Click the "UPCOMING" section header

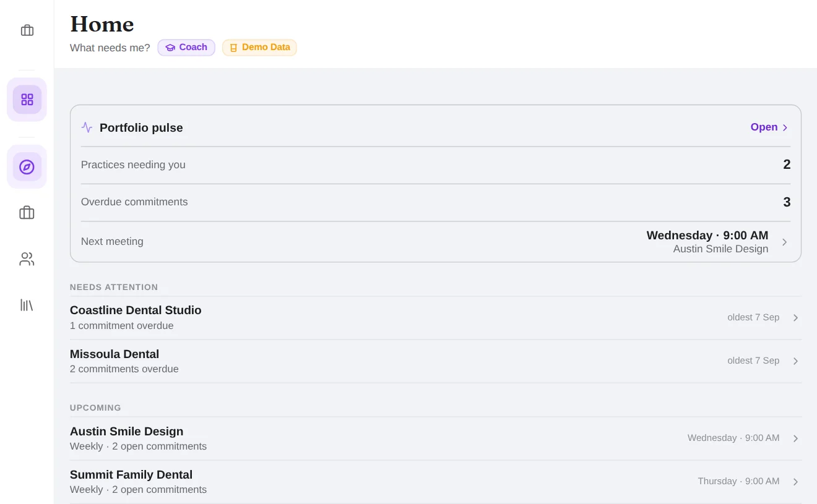point(95,408)
